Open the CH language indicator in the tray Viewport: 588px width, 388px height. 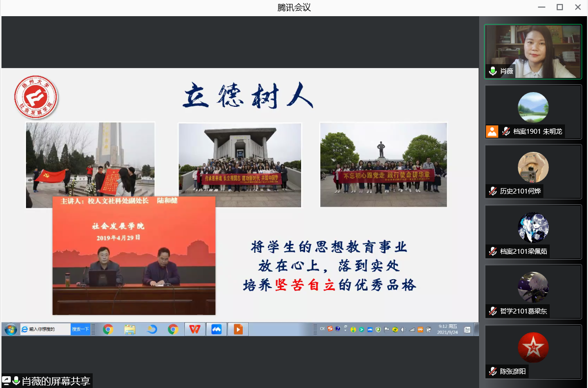pyautogui.click(x=322, y=329)
